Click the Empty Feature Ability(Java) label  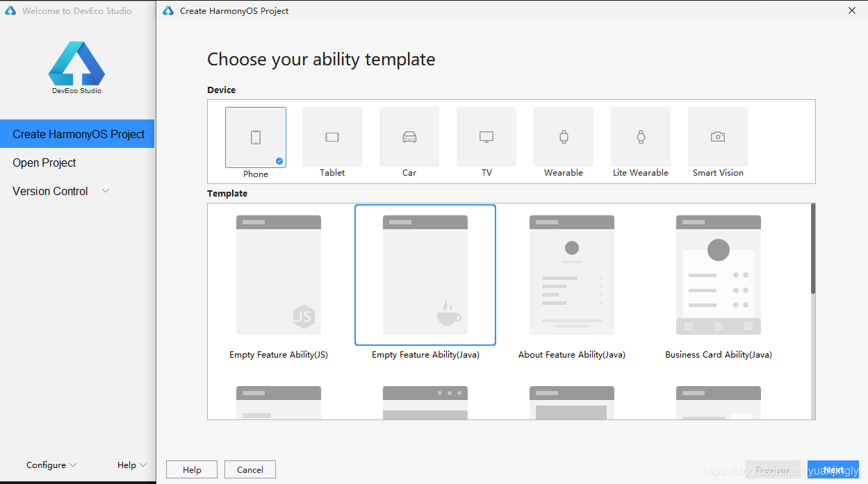(425, 355)
